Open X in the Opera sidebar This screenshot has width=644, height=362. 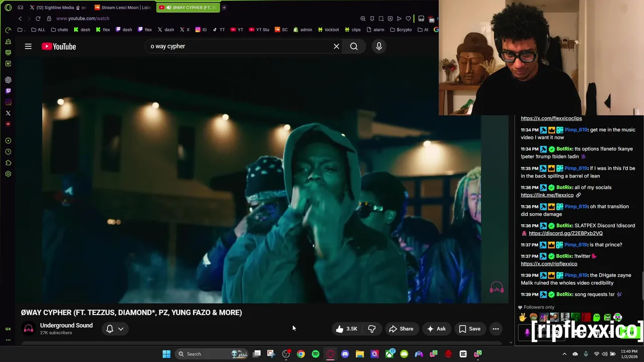8,113
